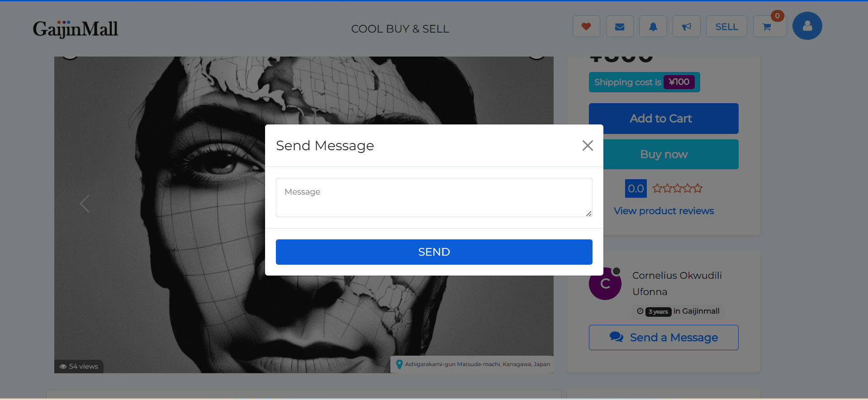Screen dimensions: 868x400
Task: Open the profile avatar menu
Action: tap(807, 26)
